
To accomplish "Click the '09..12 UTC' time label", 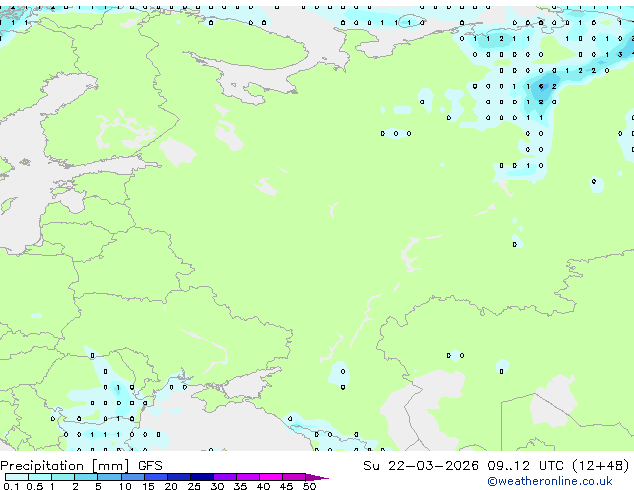I will [x=525, y=466].
